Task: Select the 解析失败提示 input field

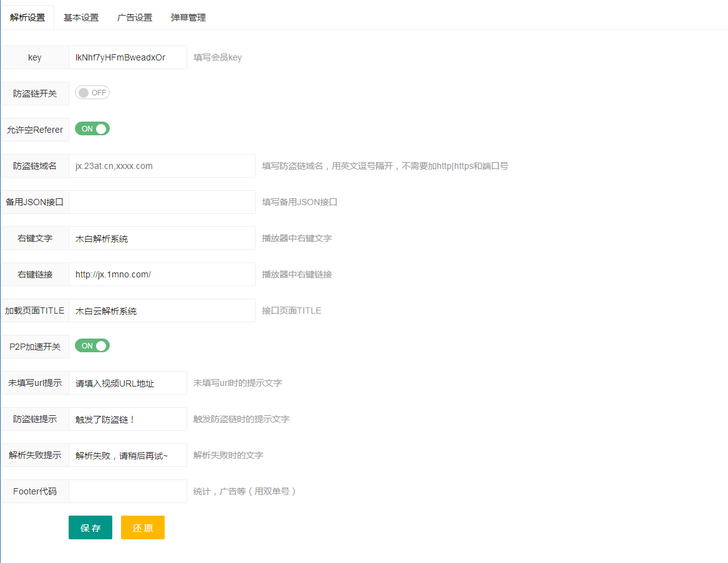Action: 128,455
